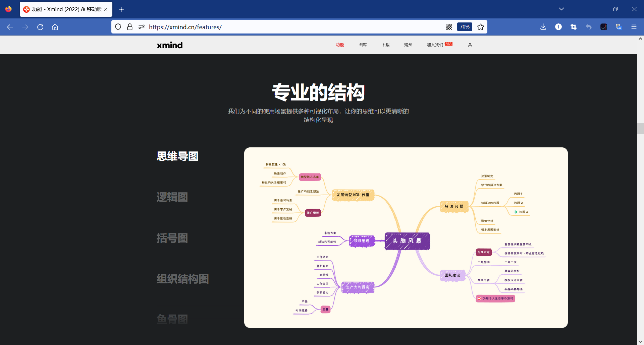Open the translate extension icon
Viewport: 644px width, 345px height.
click(619, 27)
